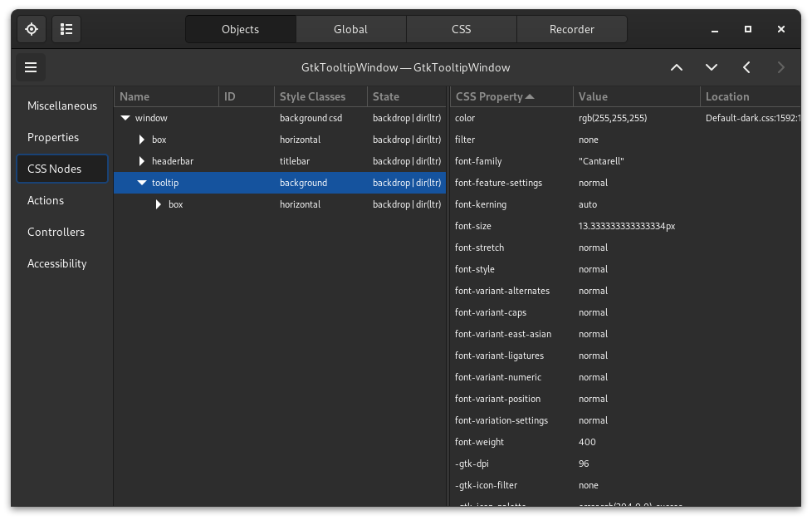Open the hamburger sidebar menu
This screenshot has width=812, height=520.
[x=31, y=67]
